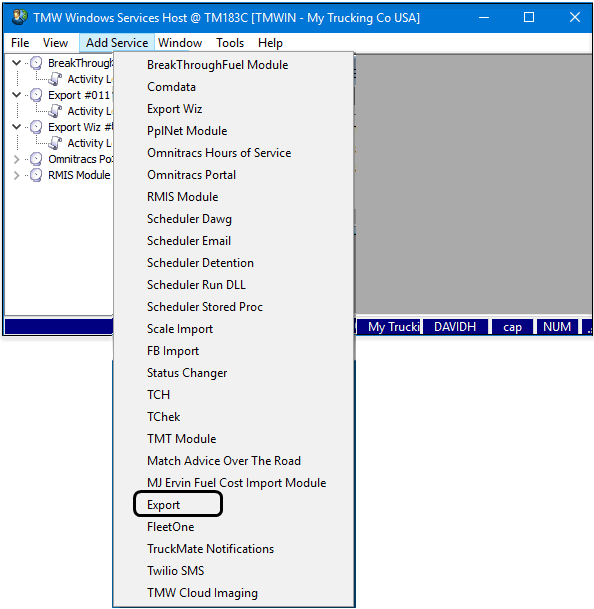The width and height of the screenshot is (594, 609).
Task: Click the Export #011 service clock icon
Action: click(x=36, y=95)
